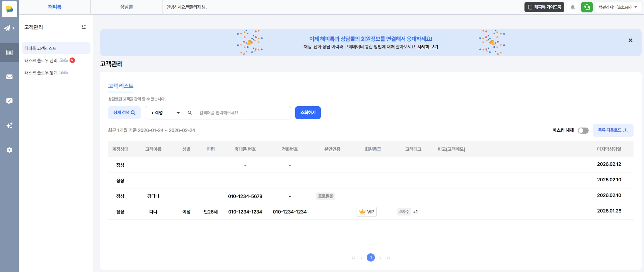The image size is (644, 272).
Task: Open the 해피톡 가이드북 button
Action: pyautogui.click(x=544, y=7)
